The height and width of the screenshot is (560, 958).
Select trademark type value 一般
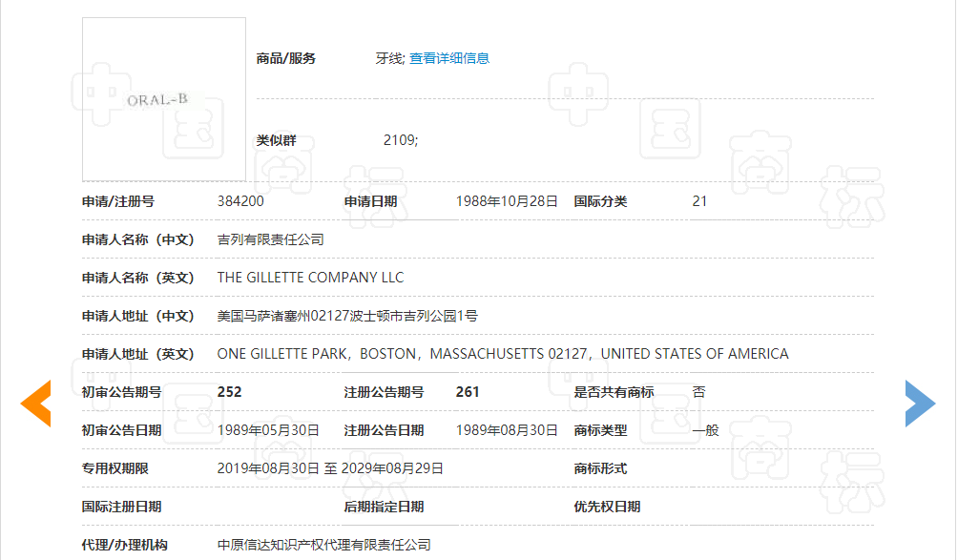[x=706, y=430]
